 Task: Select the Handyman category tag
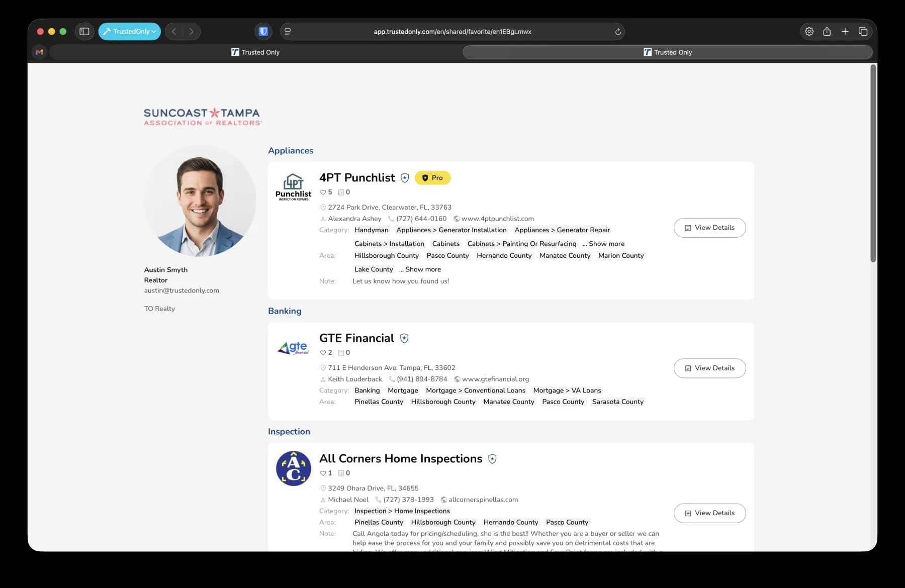coord(371,230)
